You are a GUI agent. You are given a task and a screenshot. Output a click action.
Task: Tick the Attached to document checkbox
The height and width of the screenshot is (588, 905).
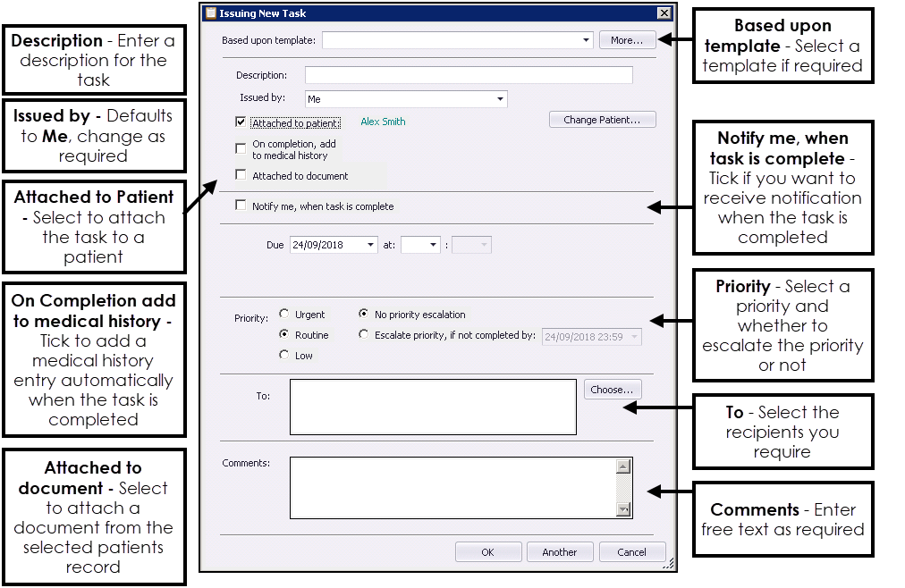[x=241, y=175]
